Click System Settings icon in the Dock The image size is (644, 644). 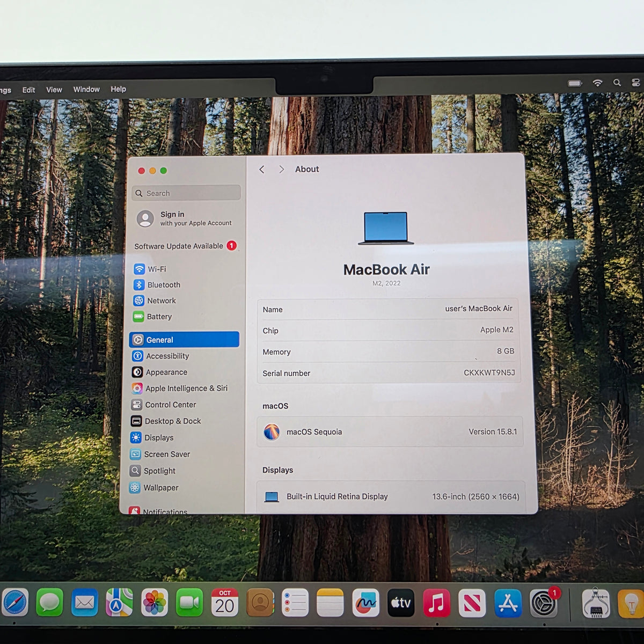[x=544, y=603]
